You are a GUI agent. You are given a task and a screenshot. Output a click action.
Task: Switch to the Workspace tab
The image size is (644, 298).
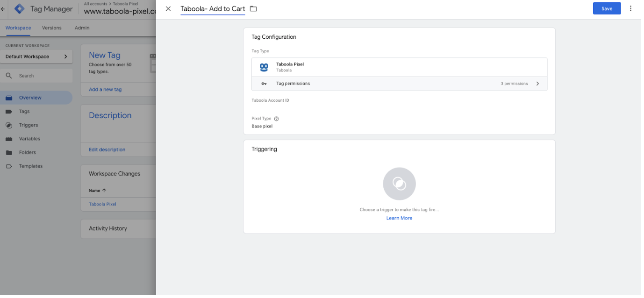[x=18, y=28]
